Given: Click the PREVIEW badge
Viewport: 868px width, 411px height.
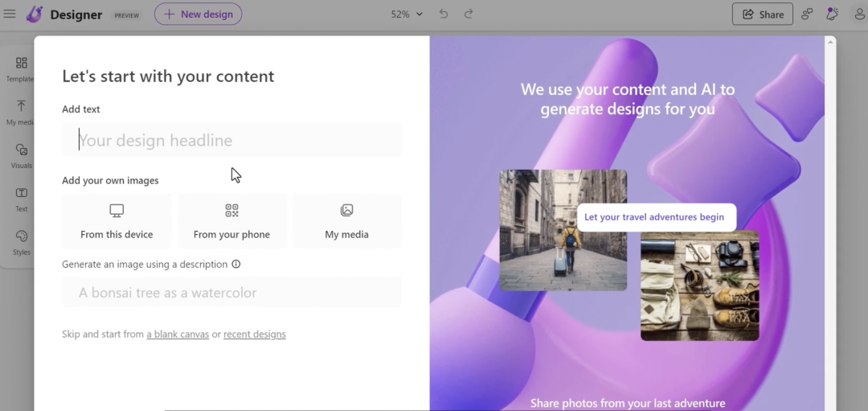Looking at the screenshot, I should [x=127, y=15].
